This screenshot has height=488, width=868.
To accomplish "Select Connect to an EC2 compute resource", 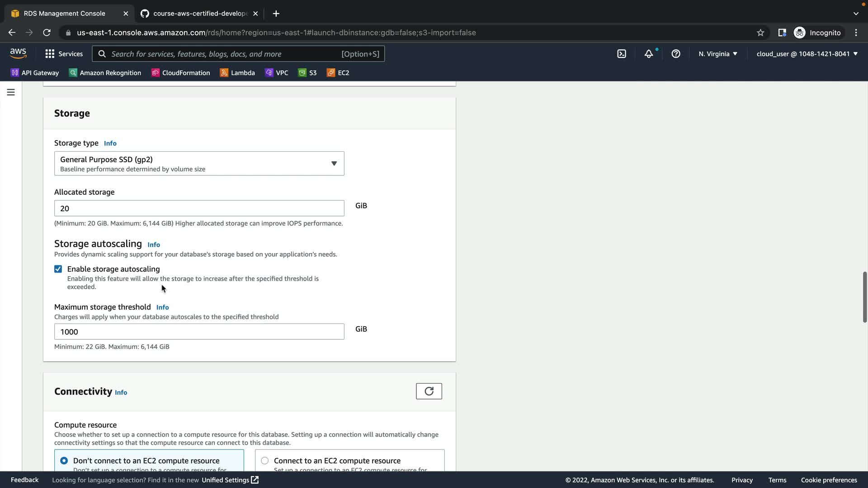I will (x=265, y=460).
